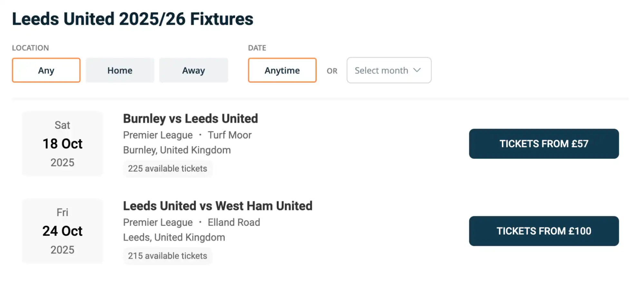
Task: Click Premier League label under Burnley fixture
Action: pos(158,135)
